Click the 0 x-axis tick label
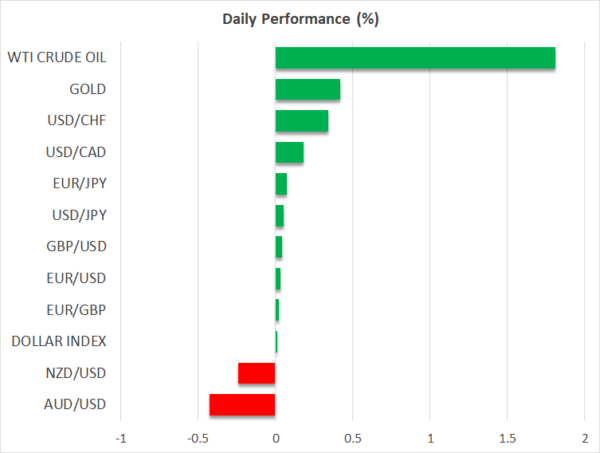The width and height of the screenshot is (600, 453). [276, 438]
